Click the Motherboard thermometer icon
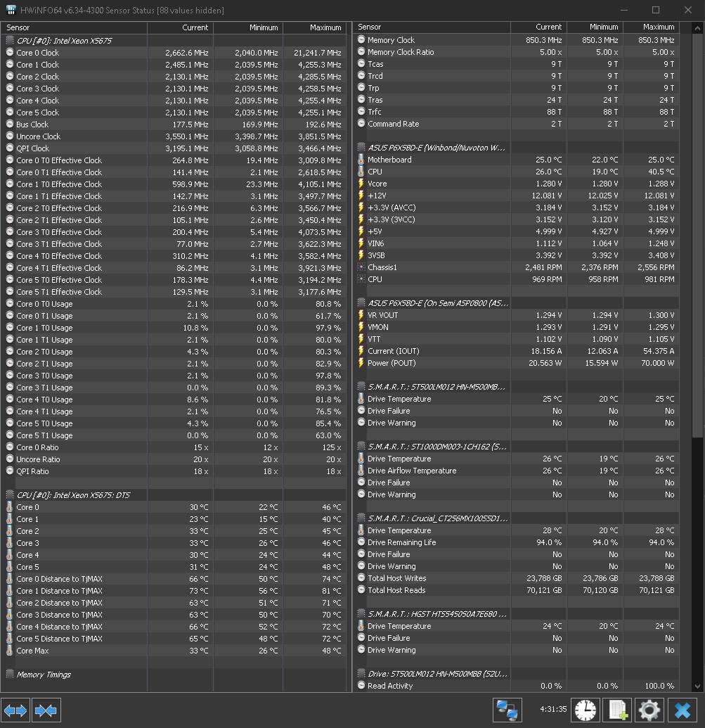The height and width of the screenshot is (728, 705). (361, 159)
